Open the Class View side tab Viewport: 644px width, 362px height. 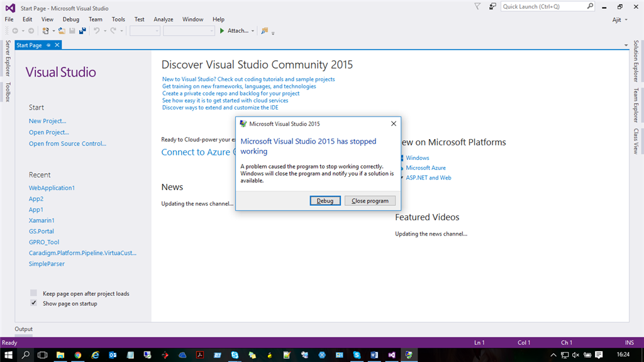pos(636,141)
